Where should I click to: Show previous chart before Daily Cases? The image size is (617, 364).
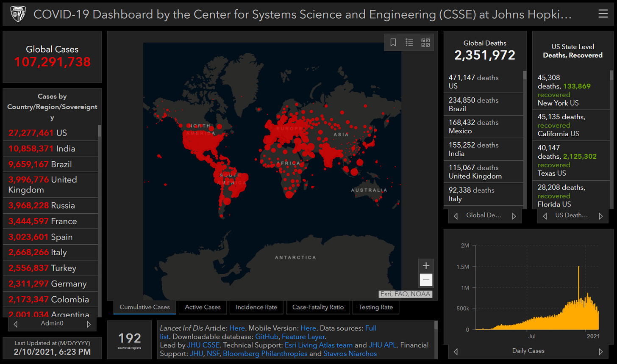[x=456, y=351]
